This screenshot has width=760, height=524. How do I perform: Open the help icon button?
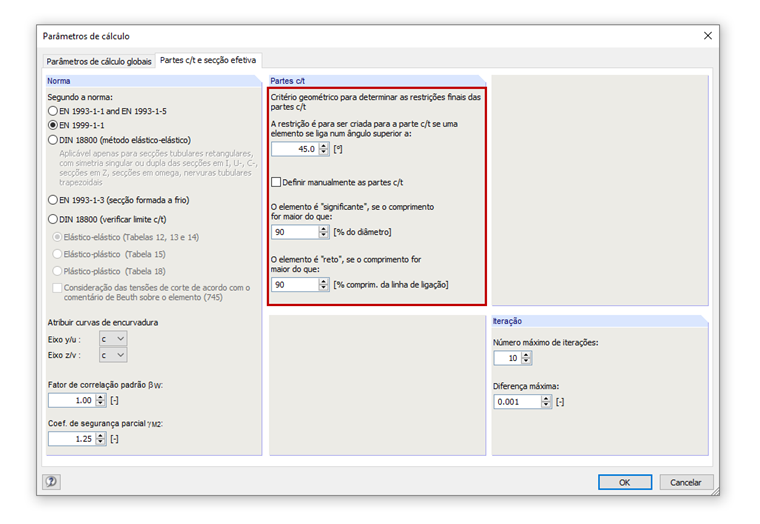[51, 481]
